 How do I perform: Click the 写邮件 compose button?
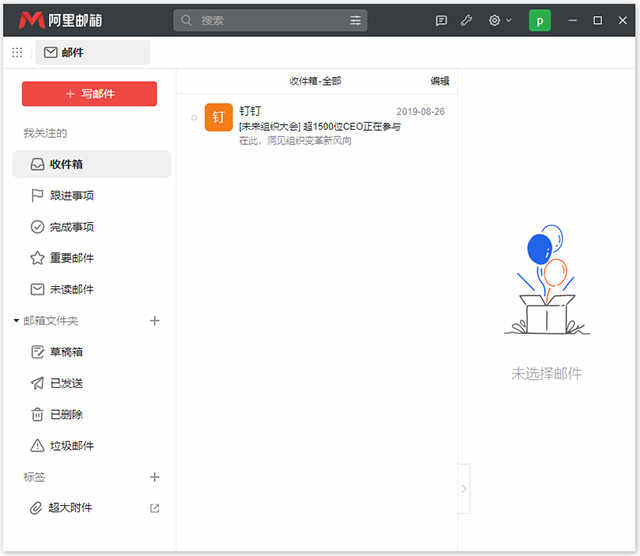89,94
